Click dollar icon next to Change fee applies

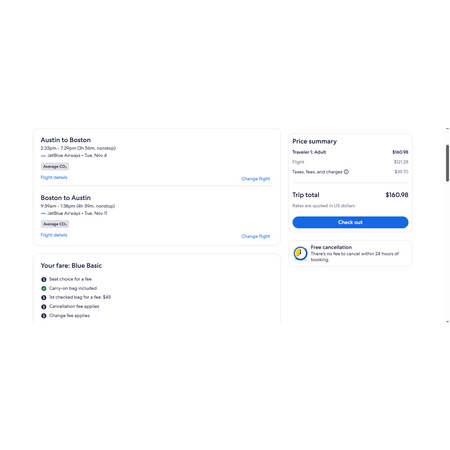[44, 316]
